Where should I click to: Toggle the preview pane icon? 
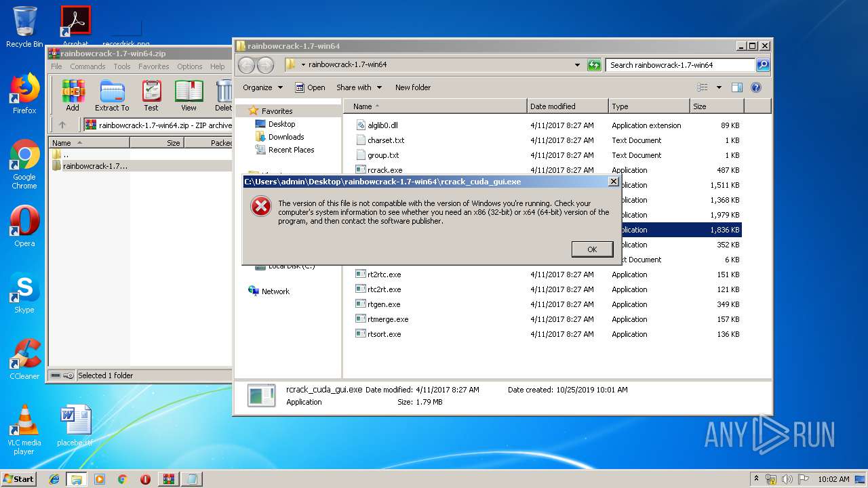pos(737,87)
